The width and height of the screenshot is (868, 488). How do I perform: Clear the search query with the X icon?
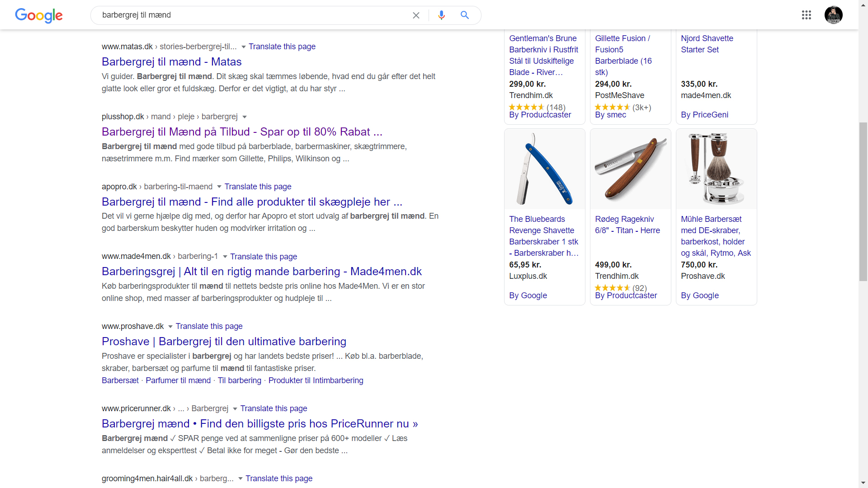[x=416, y=15]
